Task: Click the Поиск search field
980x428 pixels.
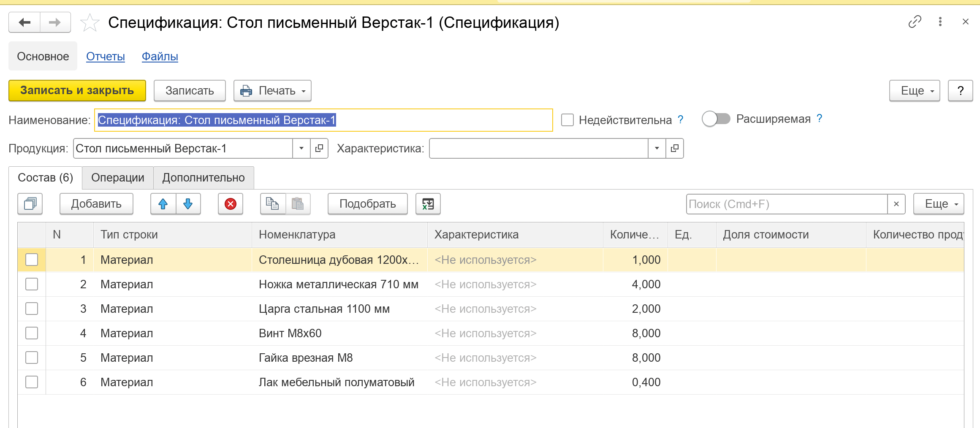Action: [787, 204]
